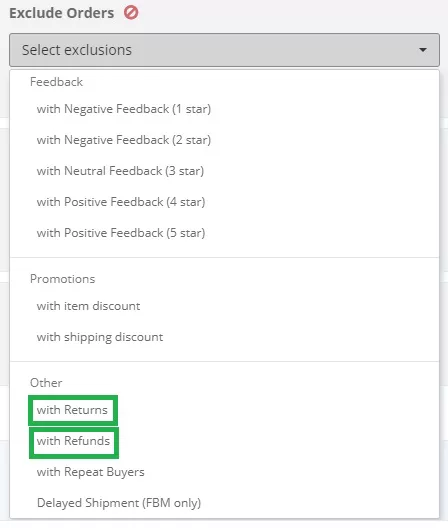Screen dimensions: 448x528
Task: Click the Promotions group header
Action: 62,279
